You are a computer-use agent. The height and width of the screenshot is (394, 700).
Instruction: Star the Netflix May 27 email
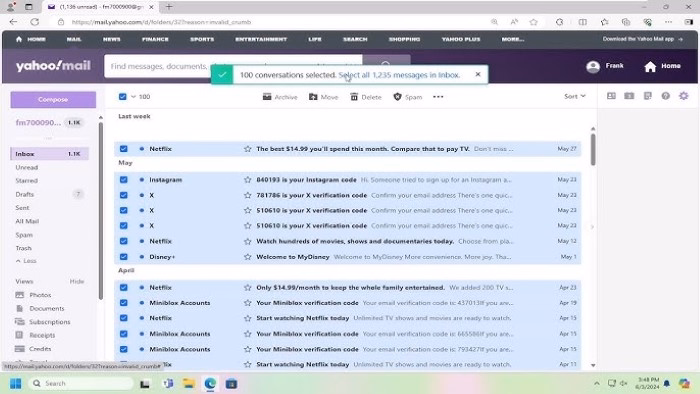[247, 149]
